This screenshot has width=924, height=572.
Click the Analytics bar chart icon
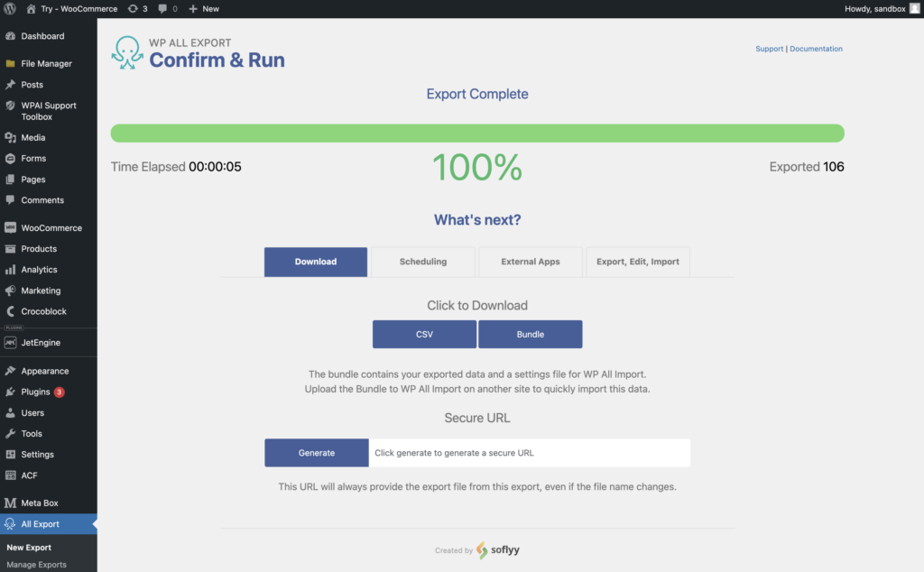pos(11,270)
